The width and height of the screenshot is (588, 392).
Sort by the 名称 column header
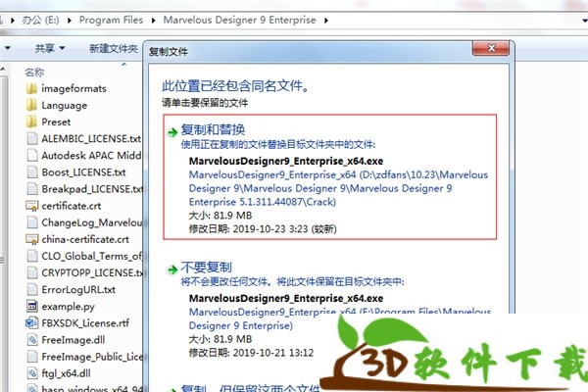click(x=34, y=72)
